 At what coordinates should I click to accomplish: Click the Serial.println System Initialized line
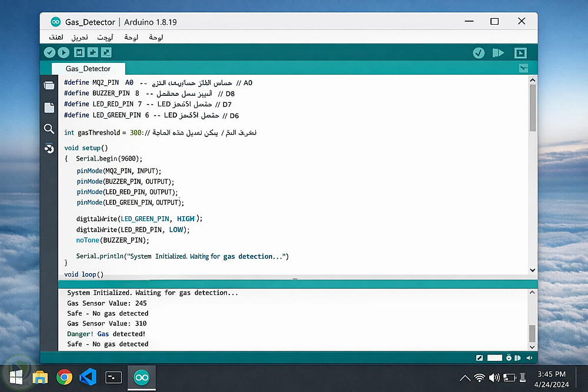coord(182,256)
